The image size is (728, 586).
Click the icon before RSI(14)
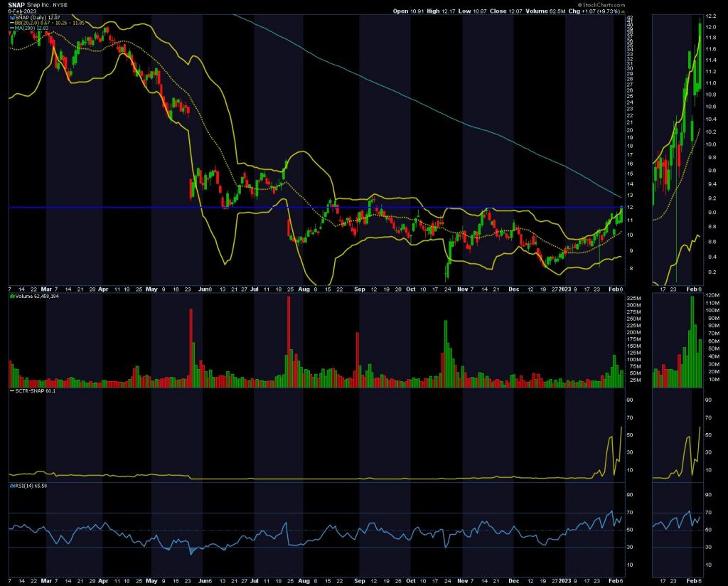tap(12, 486)
